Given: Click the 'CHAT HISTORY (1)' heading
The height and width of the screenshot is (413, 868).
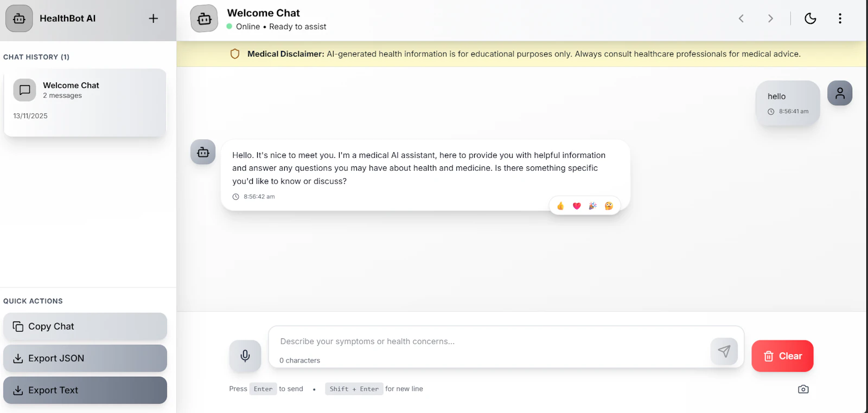Looking at the screenshot, I should [x=36, y=57].
